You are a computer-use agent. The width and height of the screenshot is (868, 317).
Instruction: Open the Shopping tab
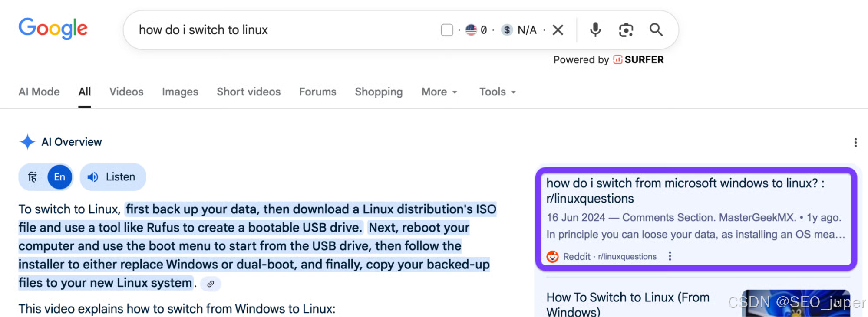point(379,92)
